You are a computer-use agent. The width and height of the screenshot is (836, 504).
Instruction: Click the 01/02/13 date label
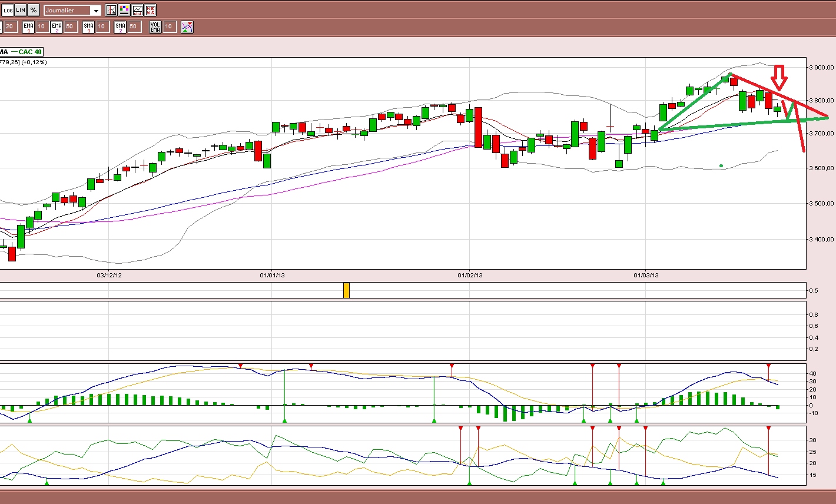click(x=470, y=275)
